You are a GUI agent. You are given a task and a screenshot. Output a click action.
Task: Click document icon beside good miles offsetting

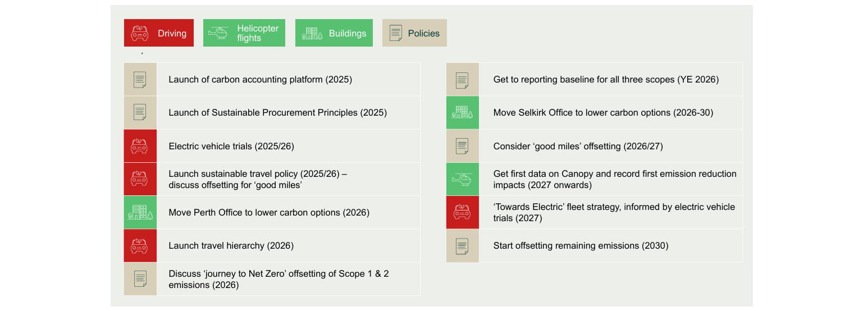[x=463, y=146]
